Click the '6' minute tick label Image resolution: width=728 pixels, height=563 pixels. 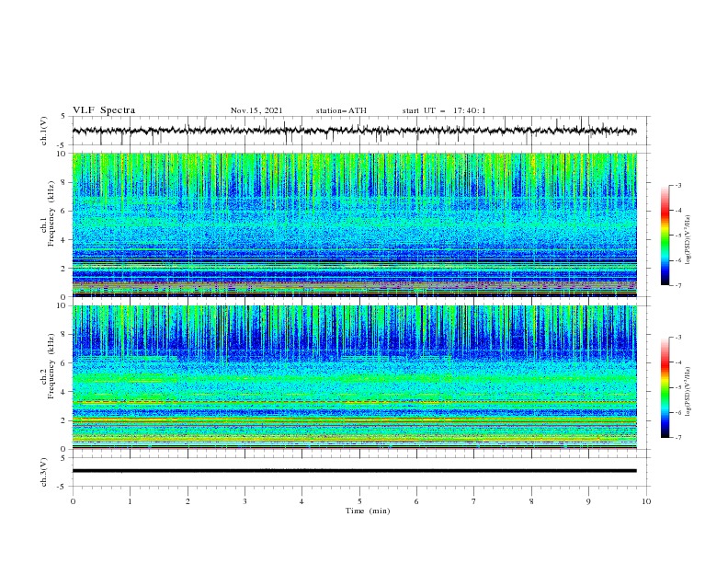pos(416,501)
